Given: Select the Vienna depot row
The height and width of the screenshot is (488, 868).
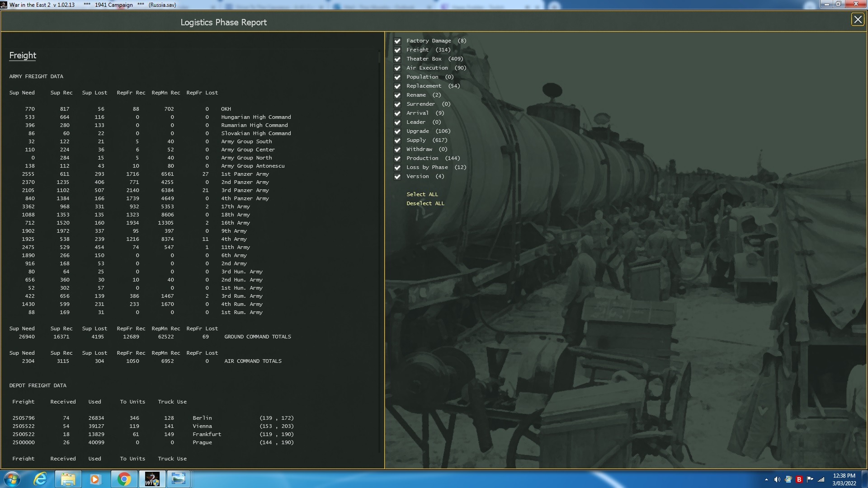Looking at the screenshot, I should tap(153, 426).
